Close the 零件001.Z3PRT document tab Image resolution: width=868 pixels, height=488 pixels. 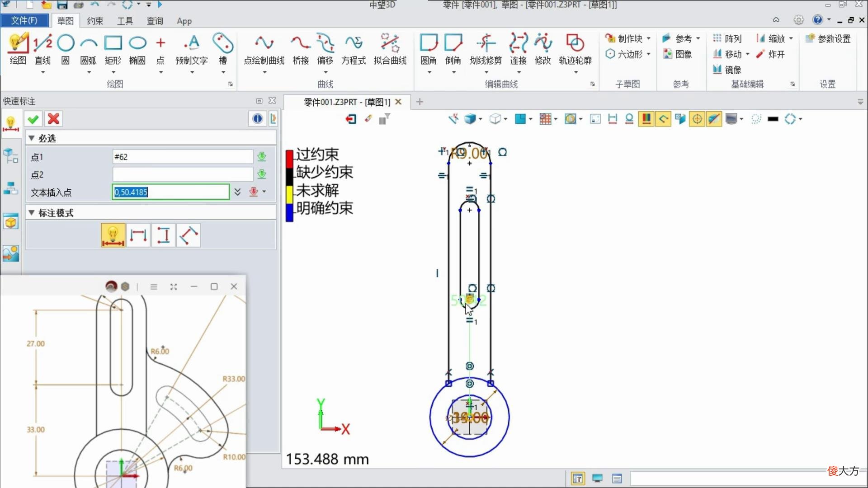(x=398, y=102)
